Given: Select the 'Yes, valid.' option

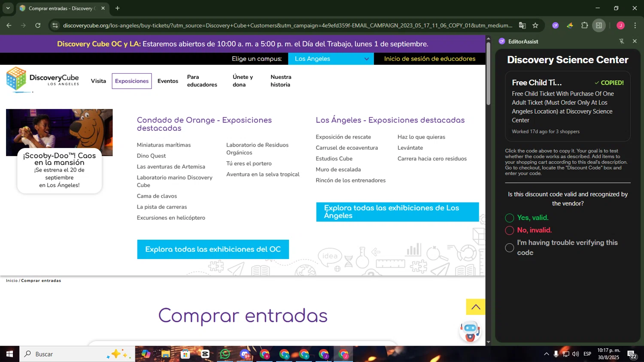Looking at the screenshot, I should 510,218.
